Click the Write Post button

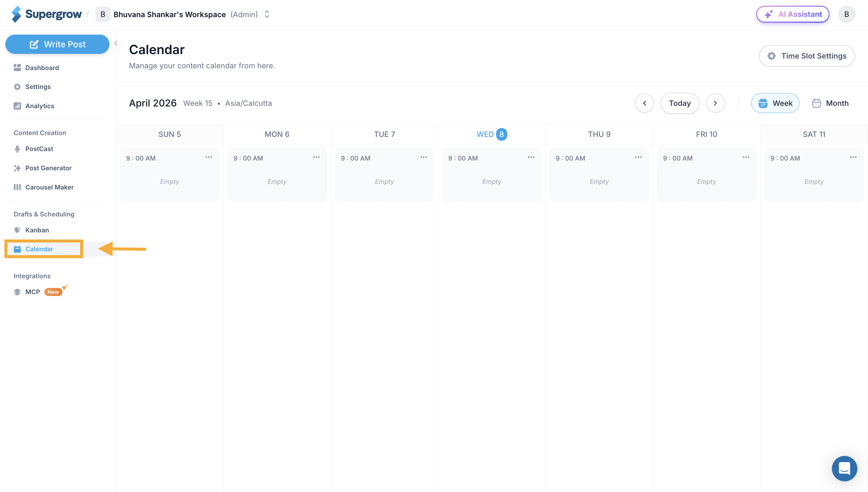click(57, 44)
